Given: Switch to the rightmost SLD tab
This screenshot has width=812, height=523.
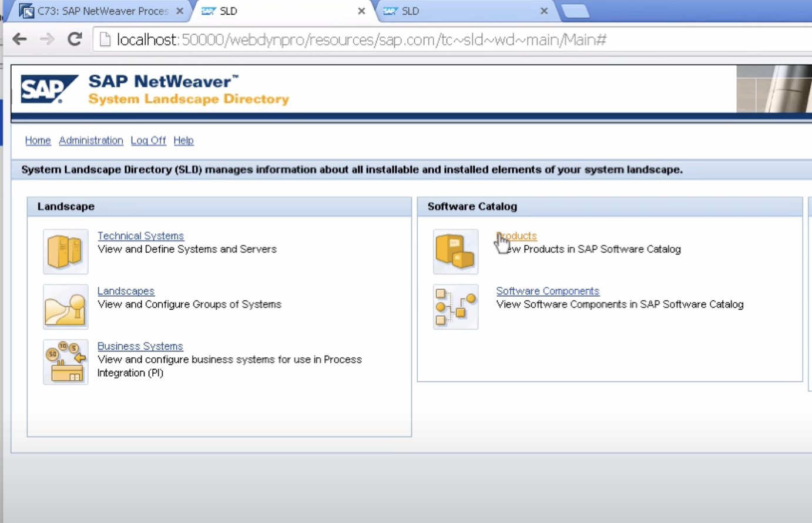Looking at the screenshot, I should (467, 11).
